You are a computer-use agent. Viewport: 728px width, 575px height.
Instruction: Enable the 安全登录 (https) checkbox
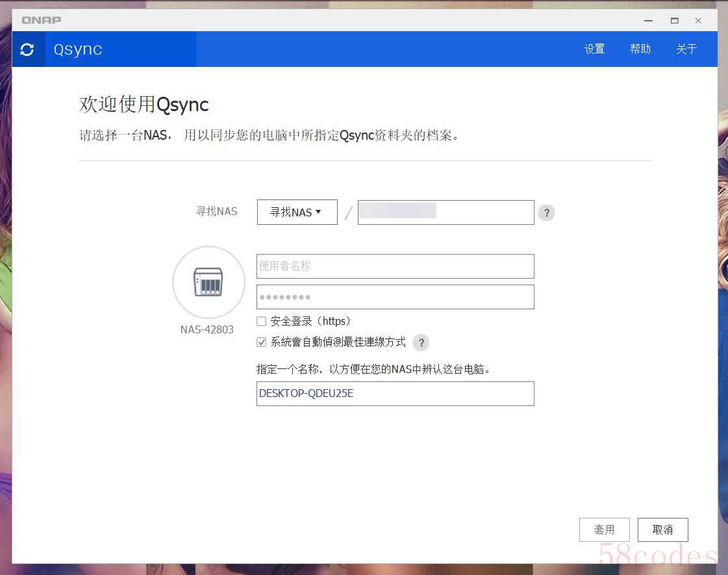(261, 321)
